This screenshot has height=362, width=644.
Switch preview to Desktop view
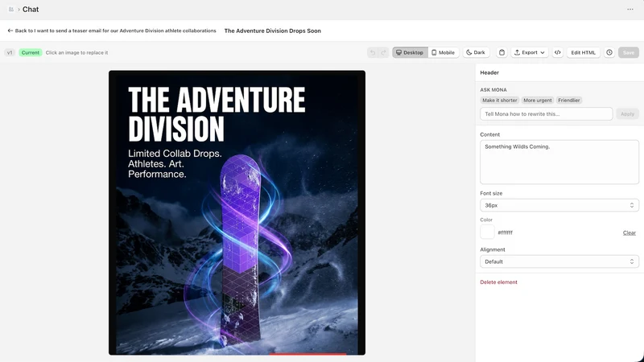coord(410,52)
